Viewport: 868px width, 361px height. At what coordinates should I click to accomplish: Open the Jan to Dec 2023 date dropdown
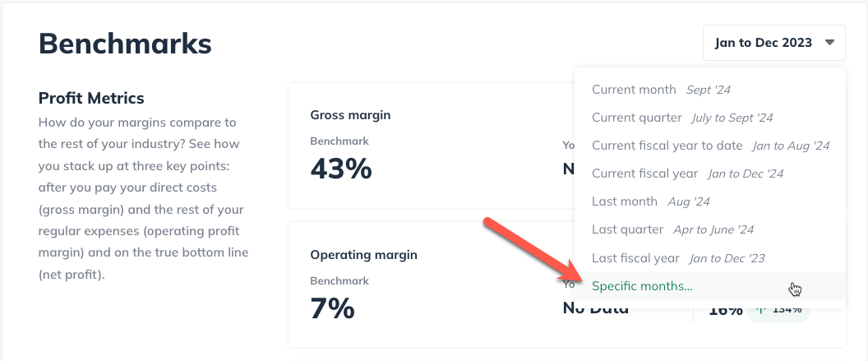[774, 43]
